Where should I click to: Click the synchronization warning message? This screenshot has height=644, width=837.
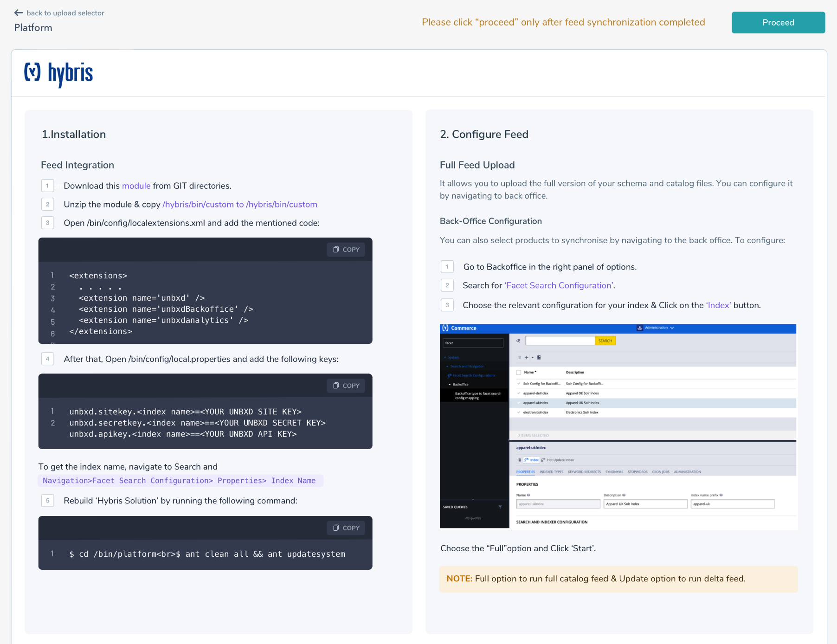click(x=563, y=22)
